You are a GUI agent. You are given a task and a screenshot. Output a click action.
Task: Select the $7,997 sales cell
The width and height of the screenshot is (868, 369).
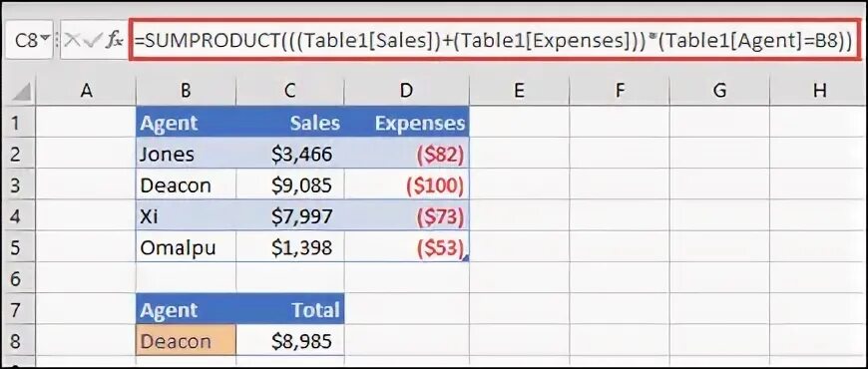point(290,215)
